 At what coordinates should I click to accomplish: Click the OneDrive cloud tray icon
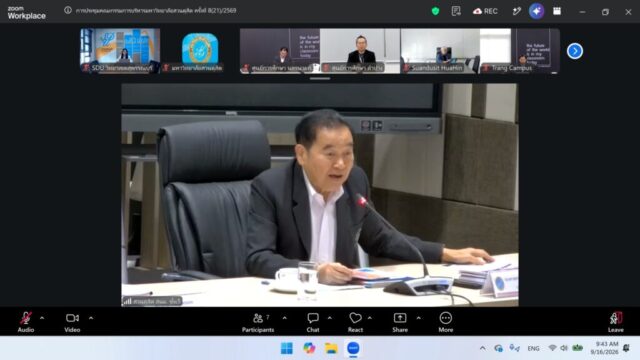point(498,348)
